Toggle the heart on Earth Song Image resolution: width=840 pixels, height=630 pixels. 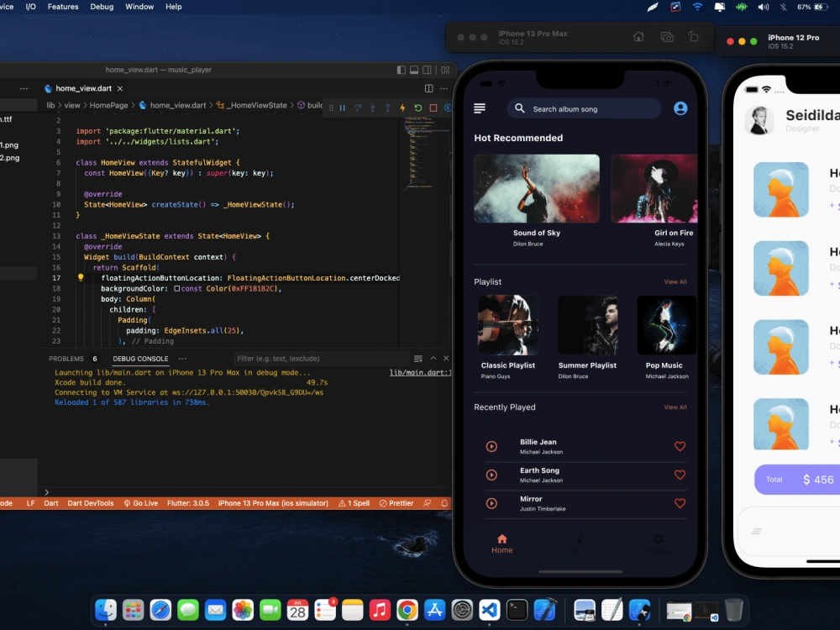click(680, 475)
